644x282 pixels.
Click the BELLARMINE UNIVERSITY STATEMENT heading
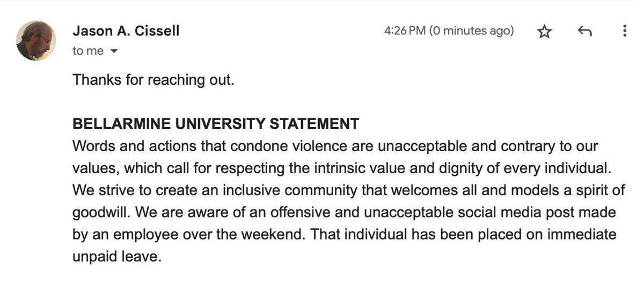(x=216, y=124)
